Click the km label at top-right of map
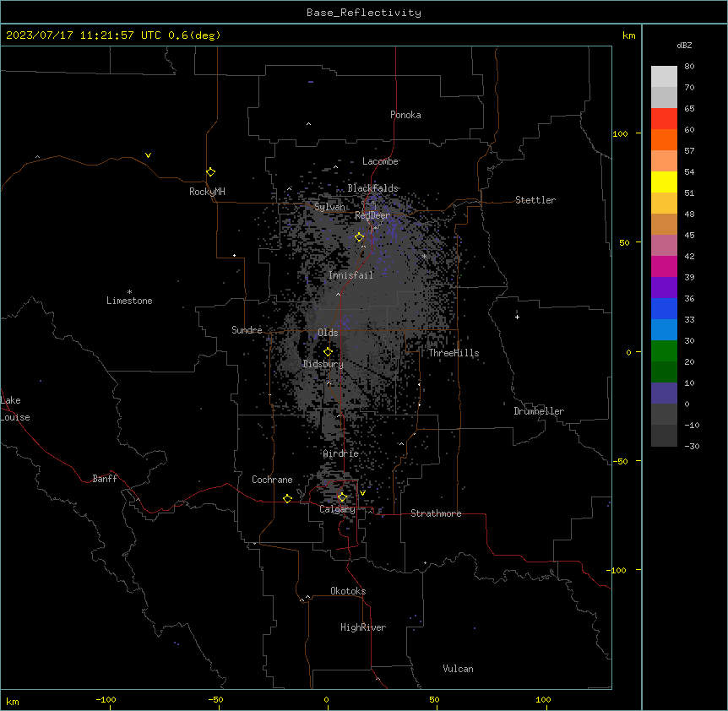The width and height of the screenshot is (728, 711). (629, 35)
